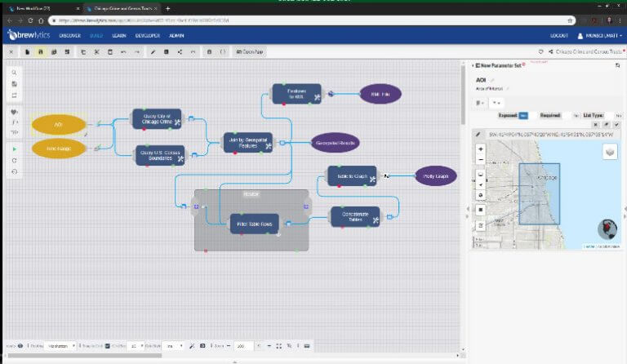Click the share icon in toolbar
The height and width of the screenshot is (364, 627).
[x=180, y=52]
